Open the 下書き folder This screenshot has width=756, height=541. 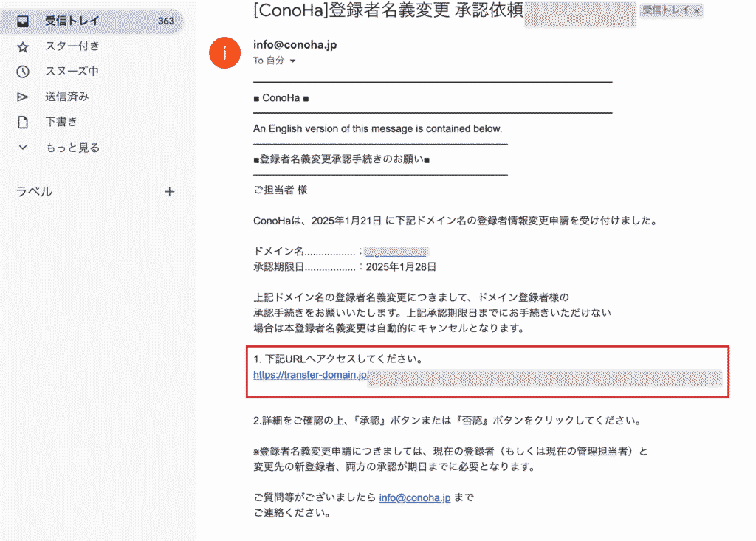pyautogui.click(x=61, y=122)
